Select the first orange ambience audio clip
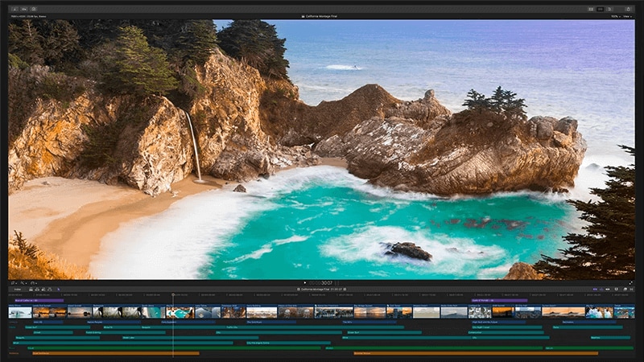 point(115,353)
